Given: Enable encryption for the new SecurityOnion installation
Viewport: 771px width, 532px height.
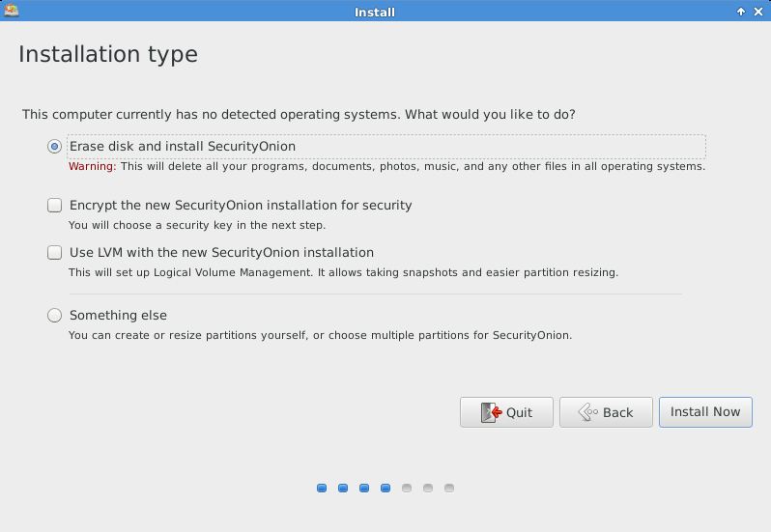Looking at the screenshot, I should coord(55,206).
